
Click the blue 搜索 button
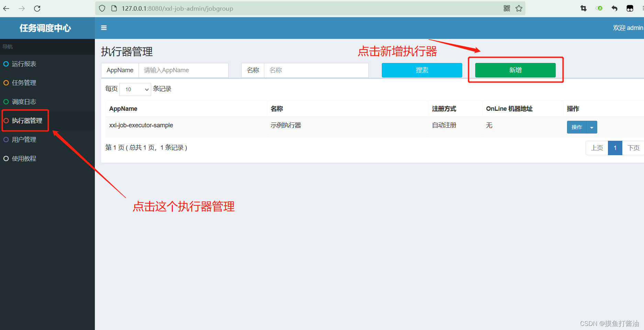pos(422,70)
